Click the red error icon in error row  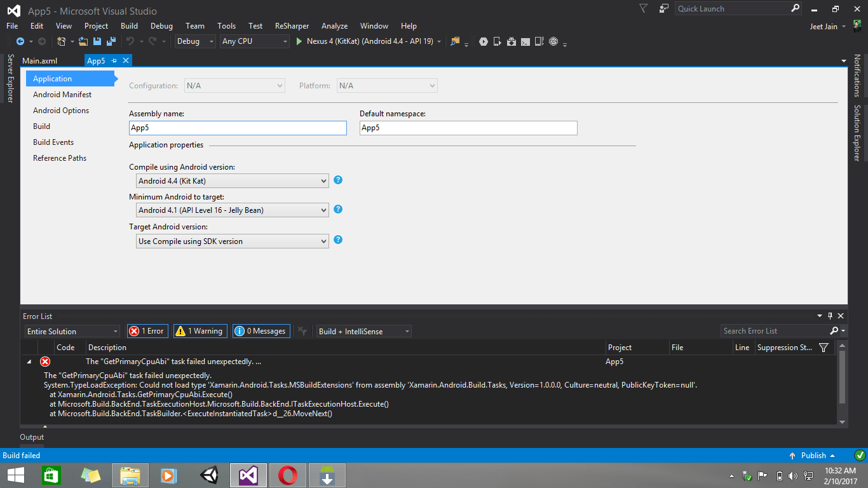point(45,362)
